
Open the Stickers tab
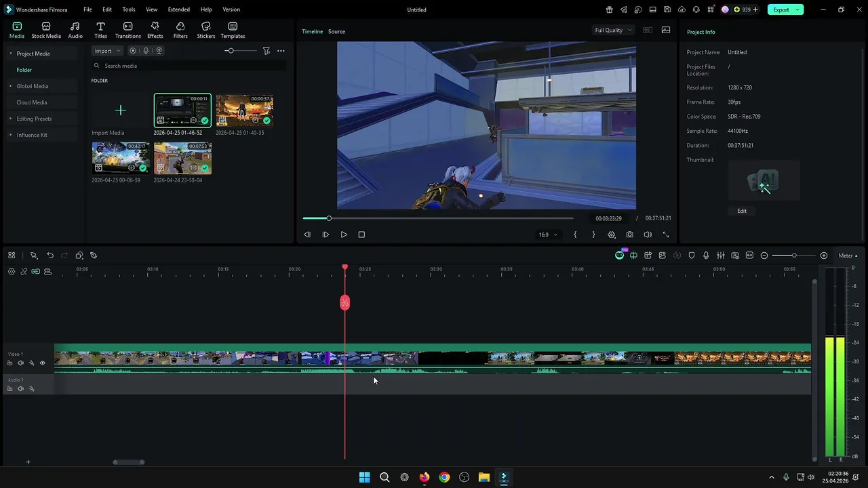click(206, 30)
